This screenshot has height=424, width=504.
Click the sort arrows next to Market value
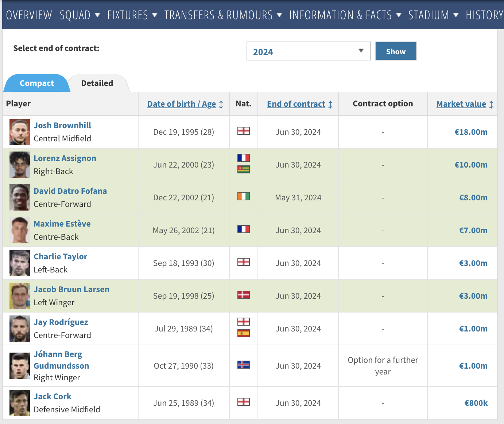click(491, 105)
